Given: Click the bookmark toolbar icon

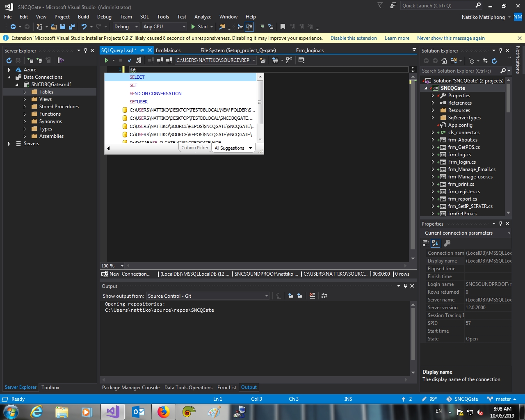Looking at the screenshot, I should point(283,27).
